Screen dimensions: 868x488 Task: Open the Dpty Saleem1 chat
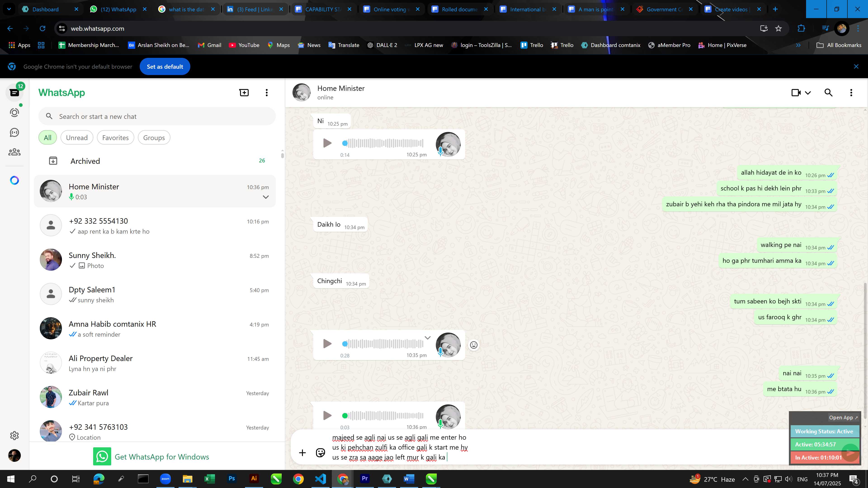tap(155, 294)
